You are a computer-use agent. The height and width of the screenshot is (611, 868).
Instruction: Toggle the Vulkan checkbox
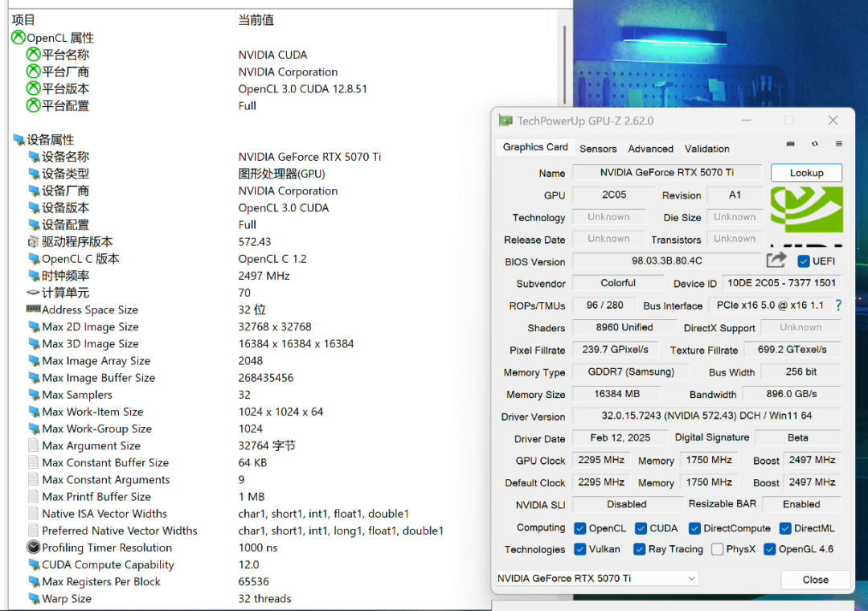[579, 549]
